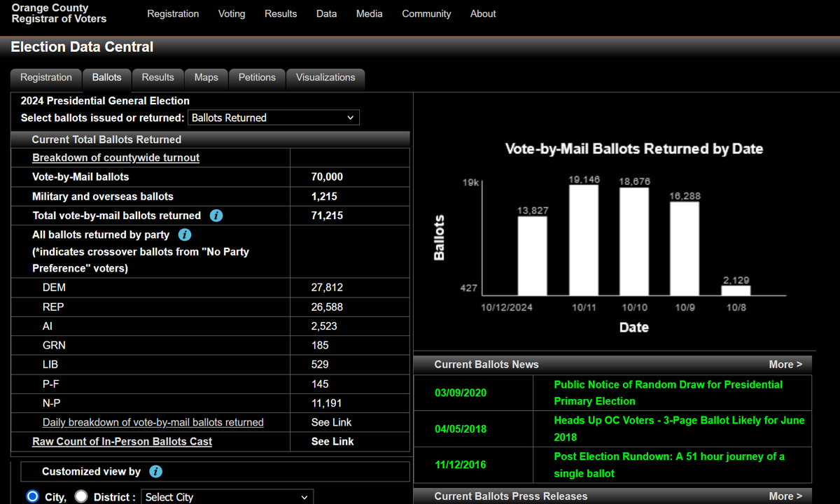
Task: Click the DEM count 27,812
Action: pos(327,288)
